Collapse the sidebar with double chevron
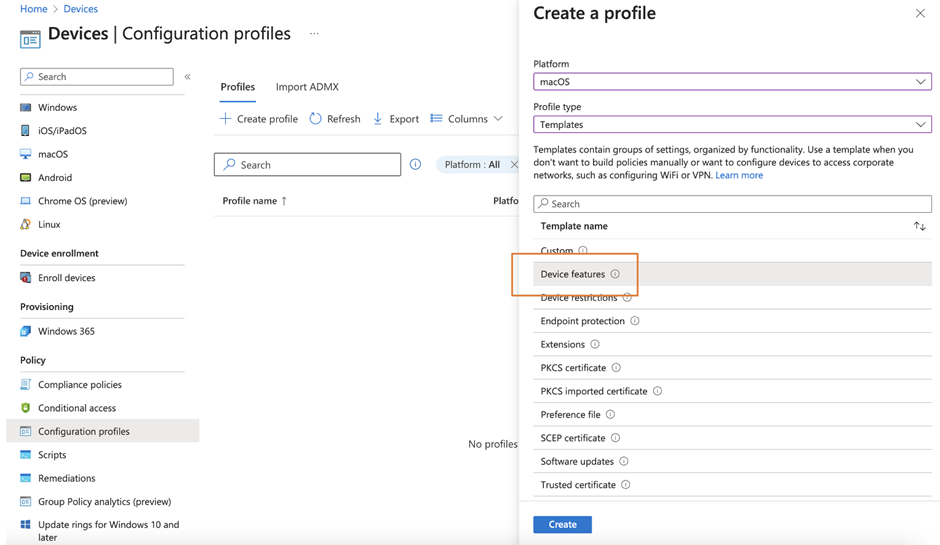The width and height of the screenshot is (940, 545). point(188,77)
